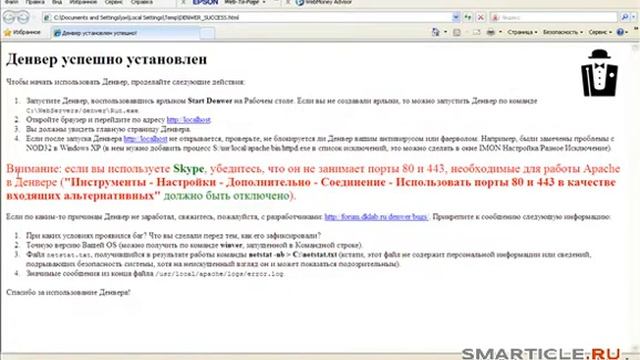Click the green text 'должно быть отключено'
The width and height of the screenshot is (640, 360).
point(226,196)
